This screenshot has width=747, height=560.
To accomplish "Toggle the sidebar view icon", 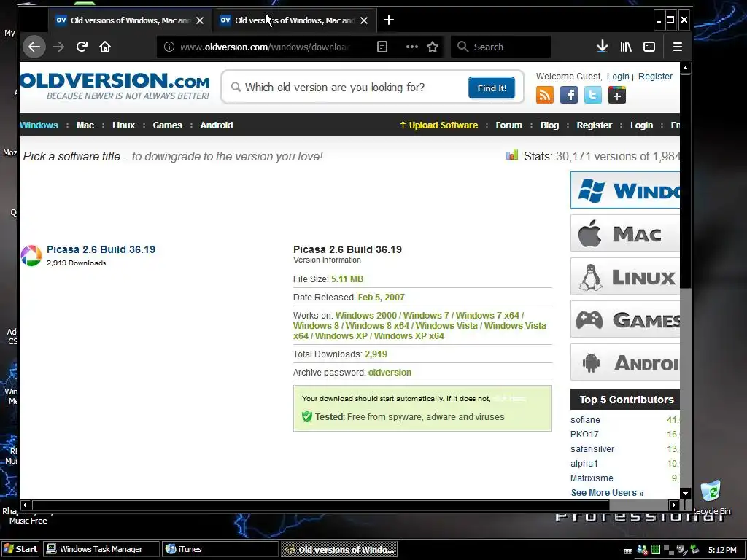I will 649,47.
